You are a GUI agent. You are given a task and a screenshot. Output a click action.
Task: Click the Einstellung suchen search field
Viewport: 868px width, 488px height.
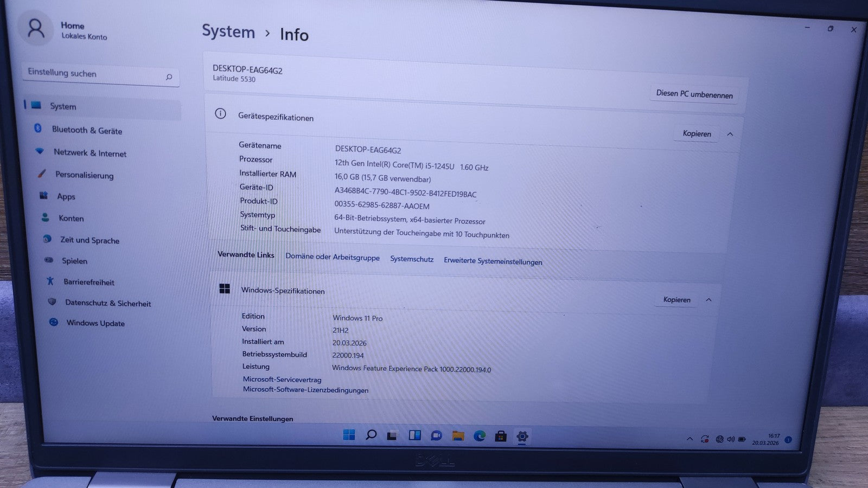coord(101,74)
